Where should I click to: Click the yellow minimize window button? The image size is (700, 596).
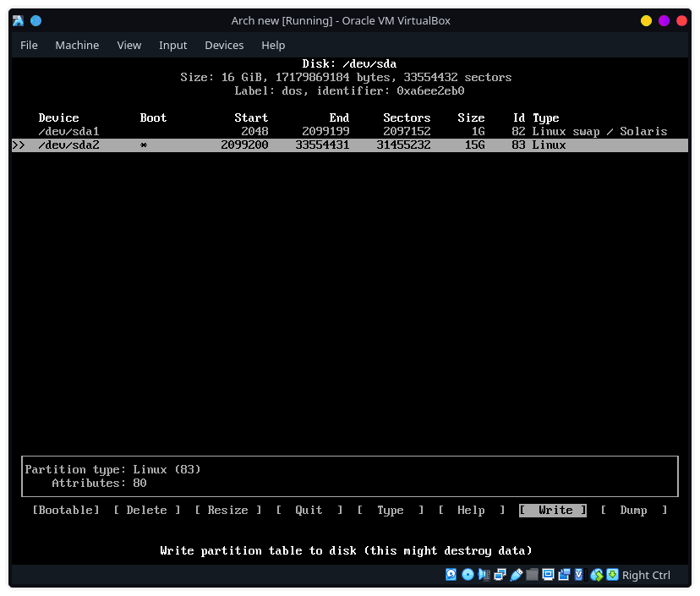click(x=646, y=20)
